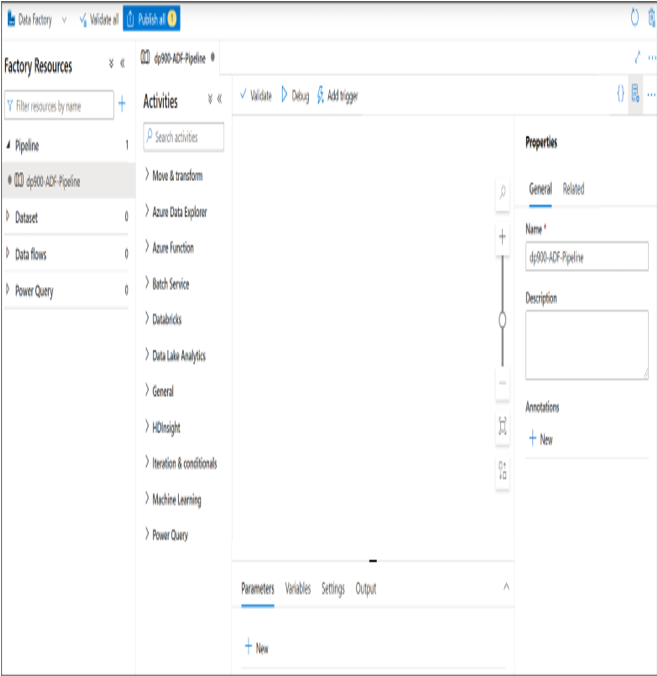Expand Azure Data Explorer activities
657x676 pixels.
tap(176, 211)
